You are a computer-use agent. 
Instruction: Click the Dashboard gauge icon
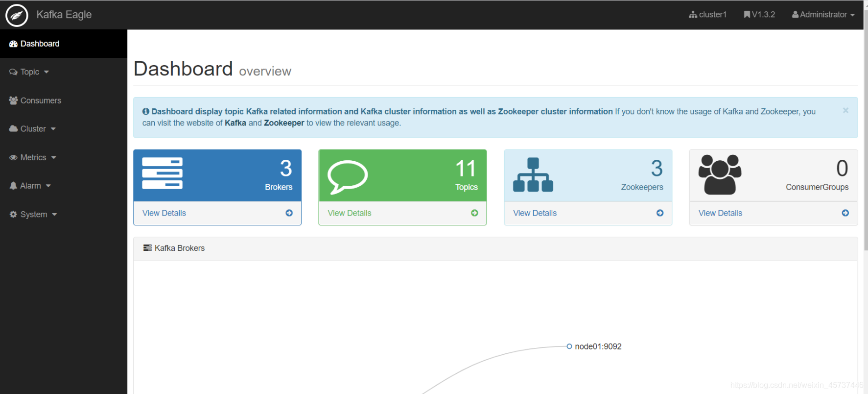pyautogui.click(x=13, y=44)
